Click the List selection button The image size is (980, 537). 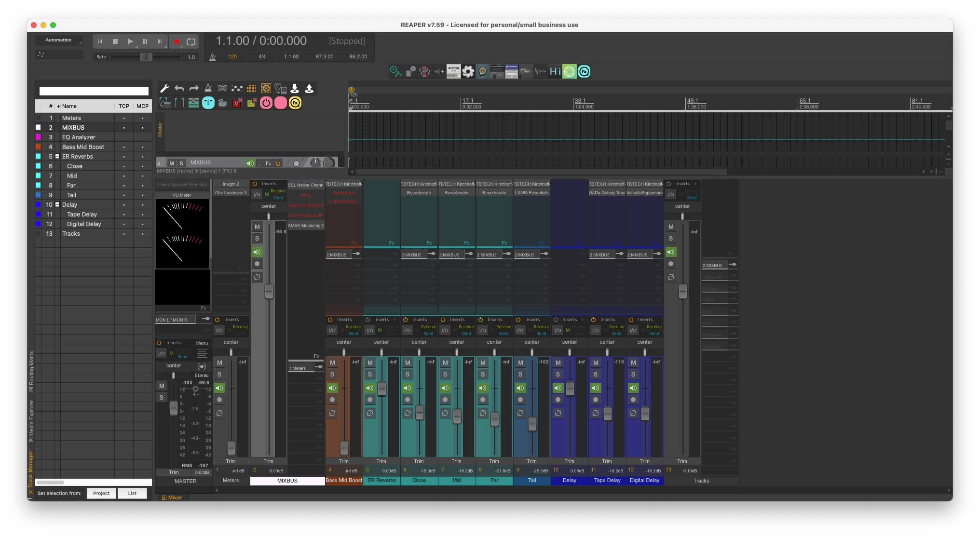coord(132,493)
